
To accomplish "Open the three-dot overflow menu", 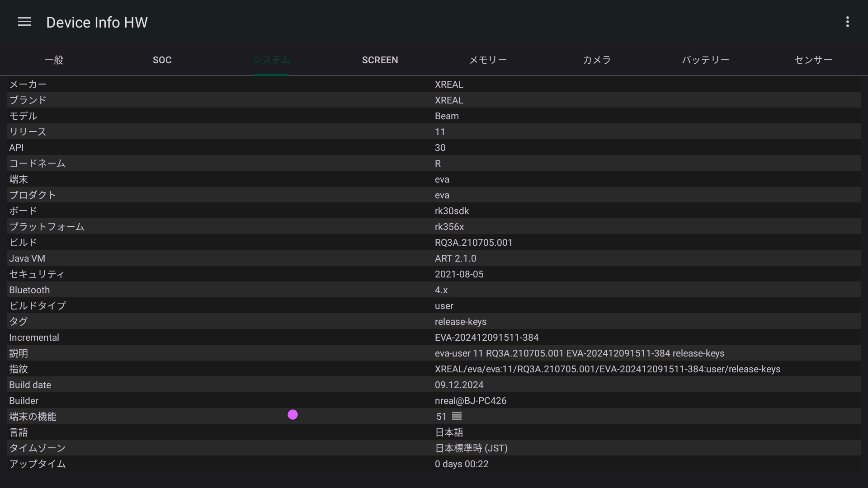I will (847, 22).
